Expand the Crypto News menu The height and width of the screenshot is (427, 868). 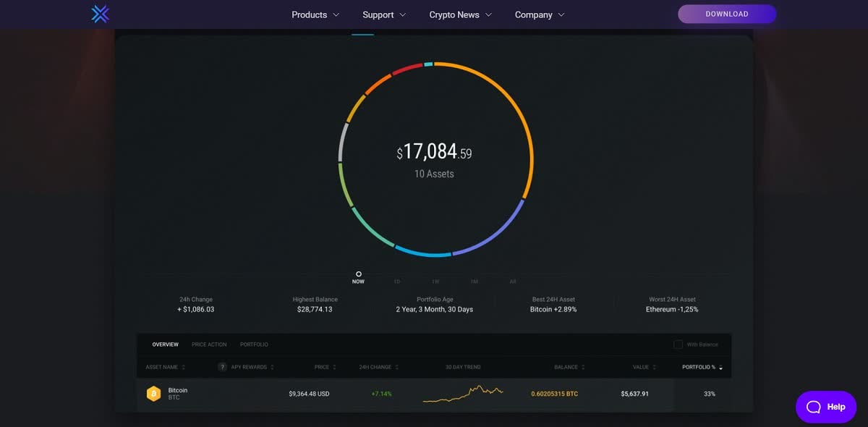click(460, 14)
